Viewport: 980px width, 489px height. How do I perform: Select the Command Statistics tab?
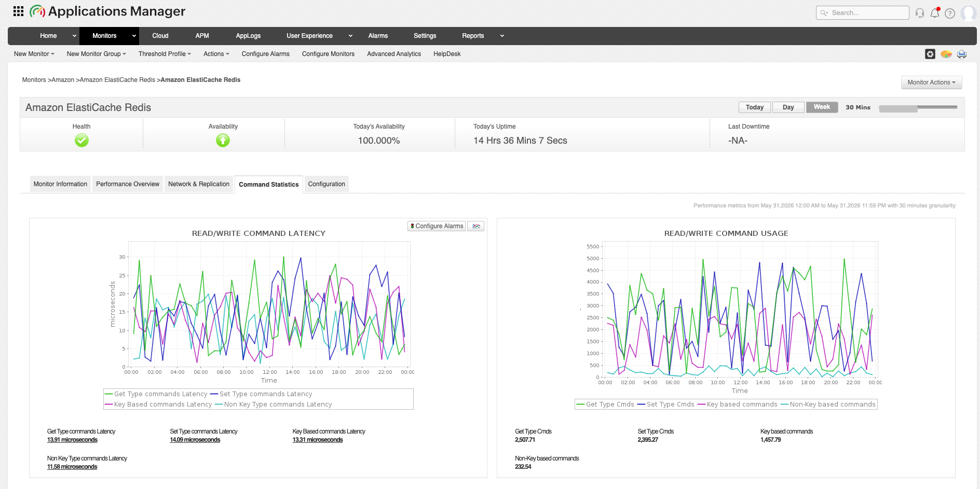tap(269, 185)
